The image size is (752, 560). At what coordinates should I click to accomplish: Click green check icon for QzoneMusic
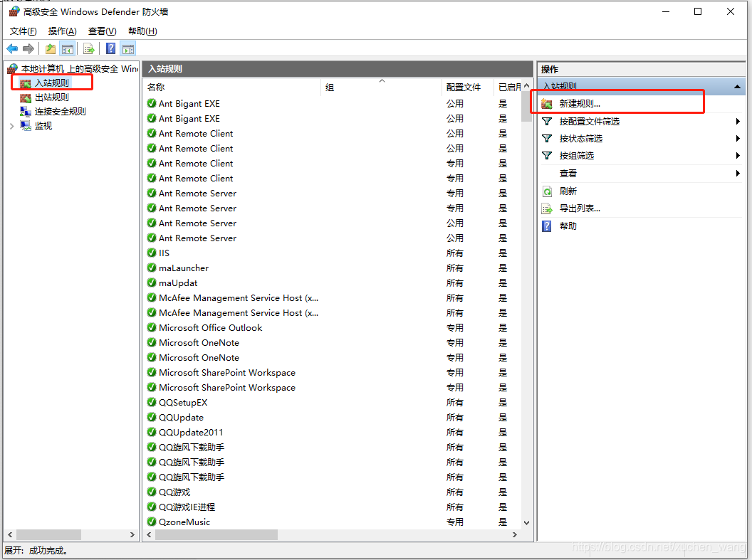tap(152, 521)
